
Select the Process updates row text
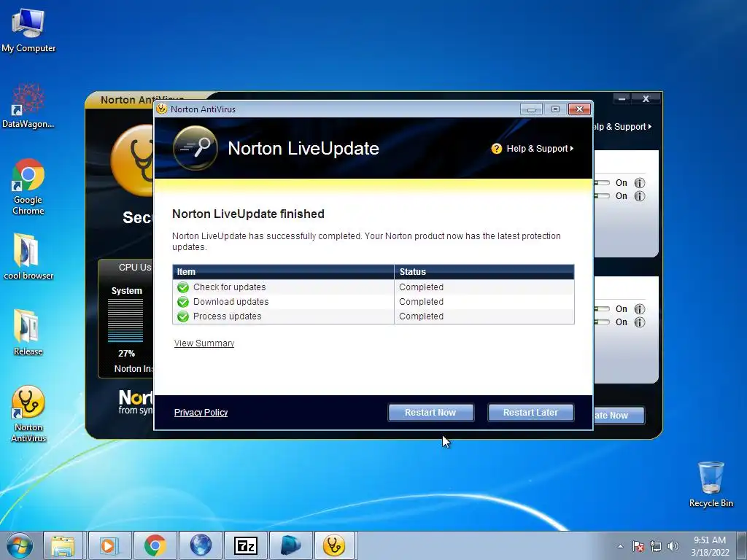(228, 316)
